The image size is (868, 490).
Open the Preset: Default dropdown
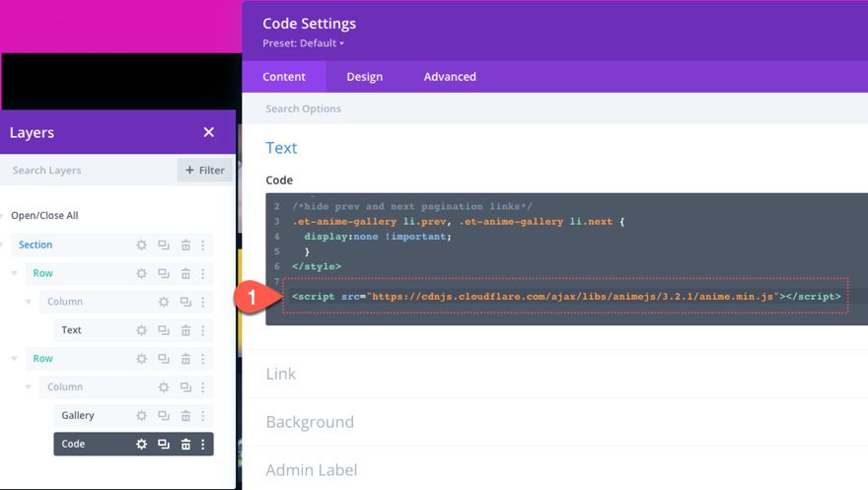304,43
